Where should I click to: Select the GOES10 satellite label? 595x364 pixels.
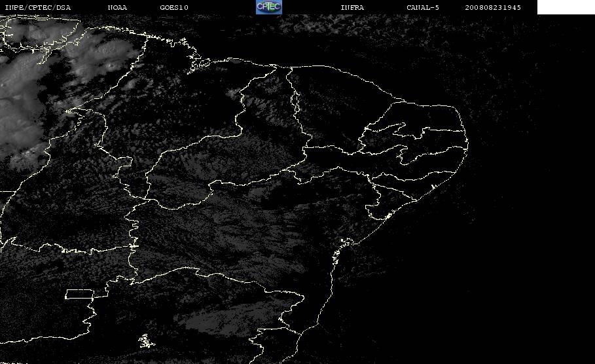coord(174,7)
